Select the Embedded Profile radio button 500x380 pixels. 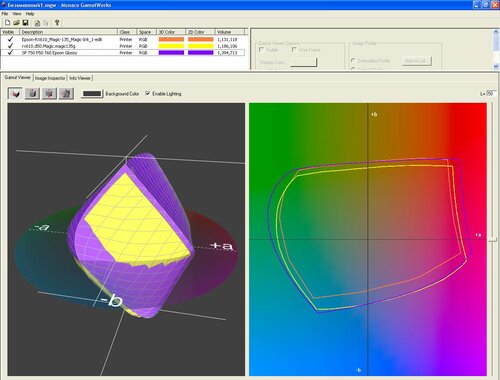(353, 60)
